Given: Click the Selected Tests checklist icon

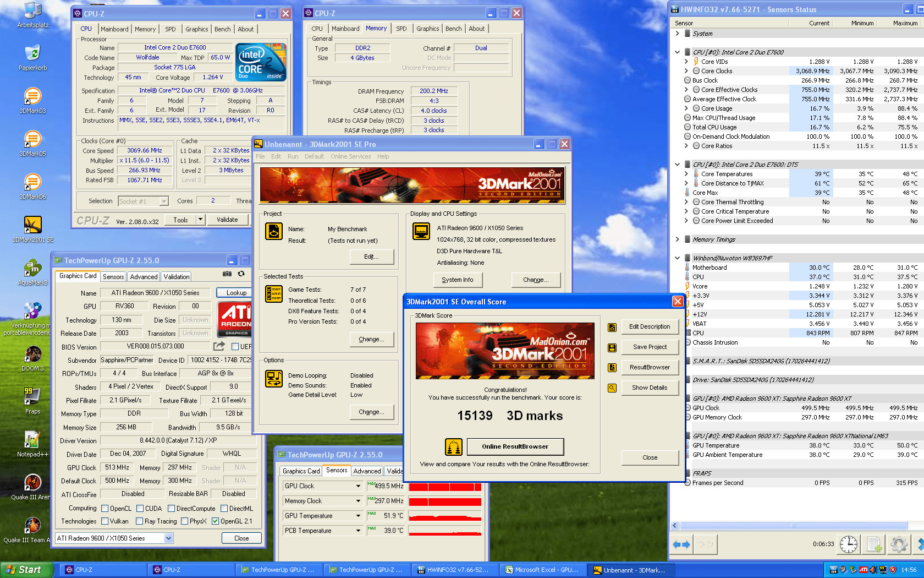Looking at the screenshot, I should tap(274, 295).
